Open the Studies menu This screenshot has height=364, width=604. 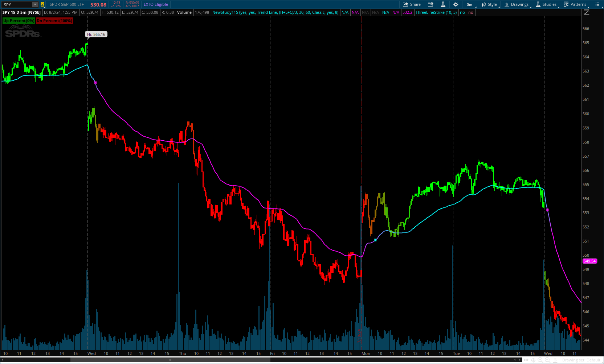click(547, 5)
